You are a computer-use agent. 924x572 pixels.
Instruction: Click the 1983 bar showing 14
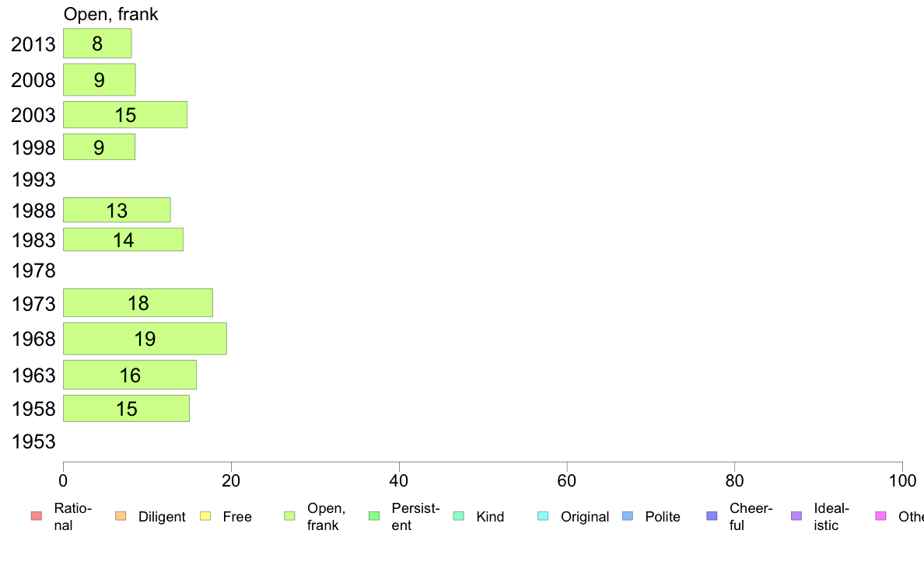123,239
